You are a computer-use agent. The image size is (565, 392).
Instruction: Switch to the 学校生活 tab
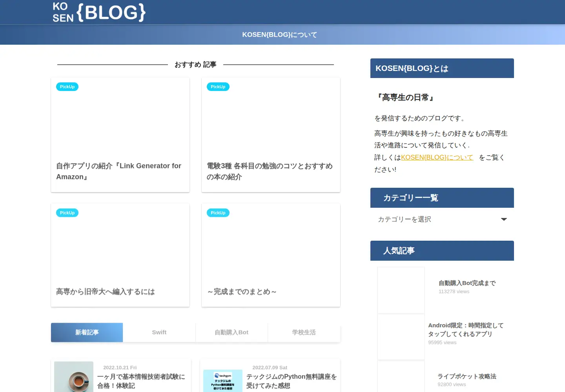pos(304,332)
